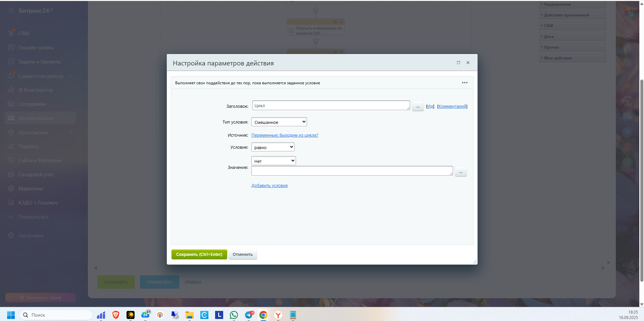644x321 pixels.
Task: Click the ellipsis button next to Заголовок field
Action: (x=418, y=106)
